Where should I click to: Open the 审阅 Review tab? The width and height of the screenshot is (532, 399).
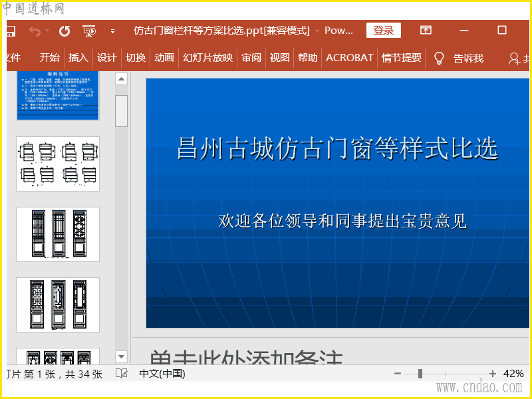(x=251, y=58)
